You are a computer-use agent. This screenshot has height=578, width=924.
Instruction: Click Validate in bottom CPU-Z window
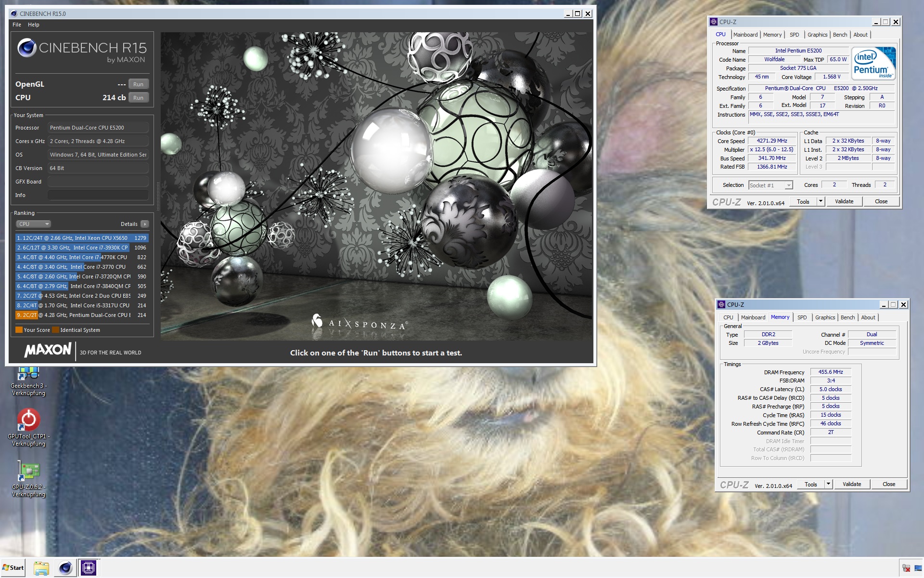point(852,484)
